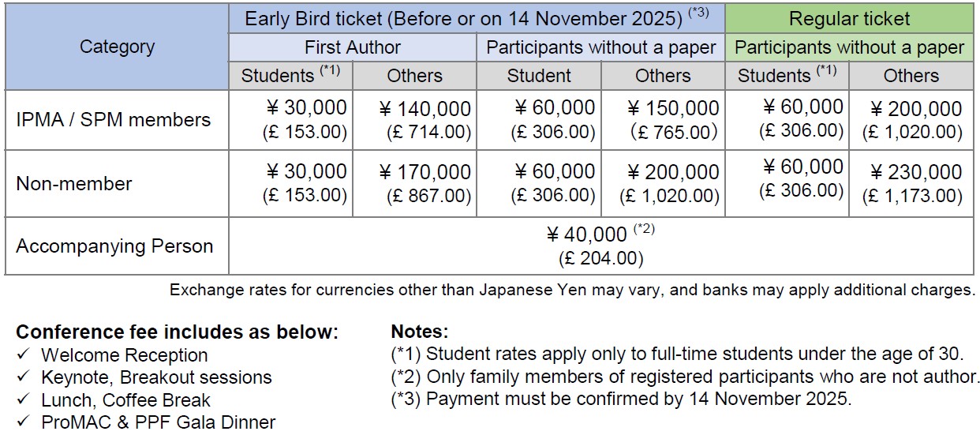Click the (*3) payment deadline note

coord(621,399)
